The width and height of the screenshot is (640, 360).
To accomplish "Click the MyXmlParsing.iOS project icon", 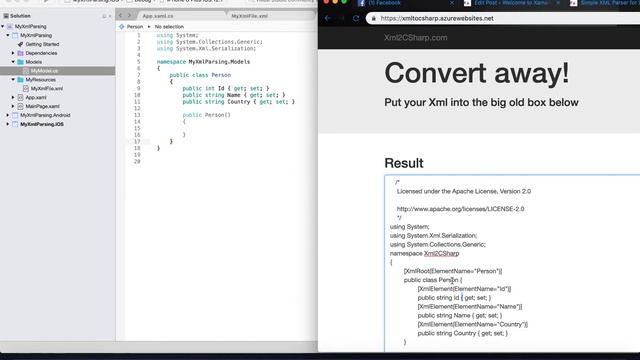I will click(15, 124).
